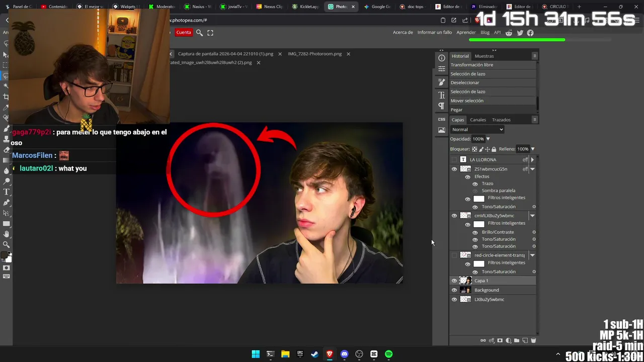This screenshot has height=362, width=644.
Task: Lock transparent pixels checkerboard icon
Action: [x=474, y=149]
